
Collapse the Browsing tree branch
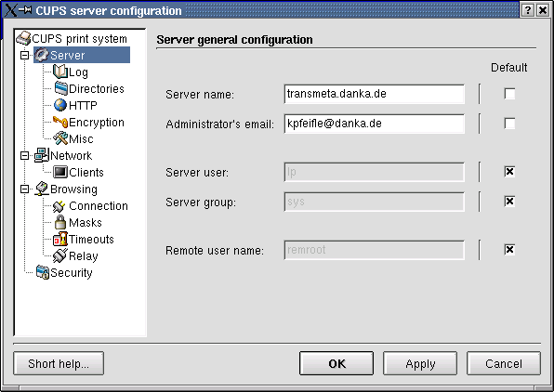click(x=24, y=189)
